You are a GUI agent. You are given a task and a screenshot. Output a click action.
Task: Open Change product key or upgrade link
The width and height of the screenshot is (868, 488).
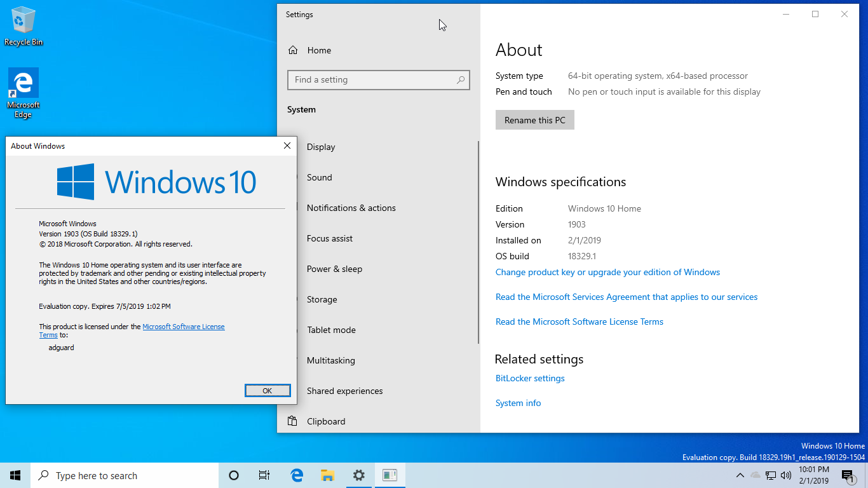pyautogui.click(x=608, y=272)
